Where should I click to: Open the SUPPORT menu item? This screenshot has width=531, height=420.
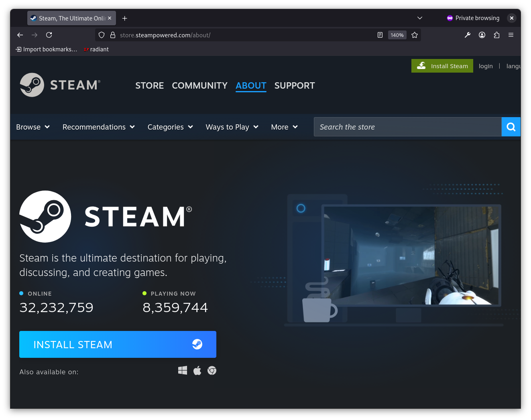[x=295, y=85]
